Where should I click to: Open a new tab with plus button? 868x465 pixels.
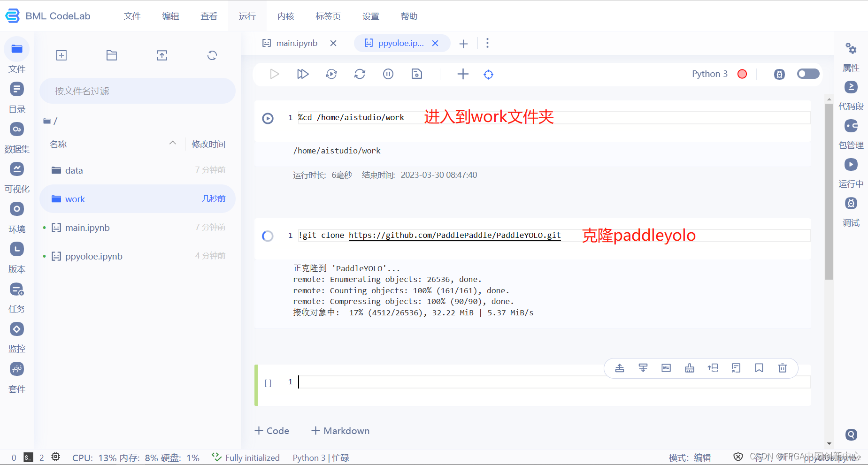click(x=463, y=44)
